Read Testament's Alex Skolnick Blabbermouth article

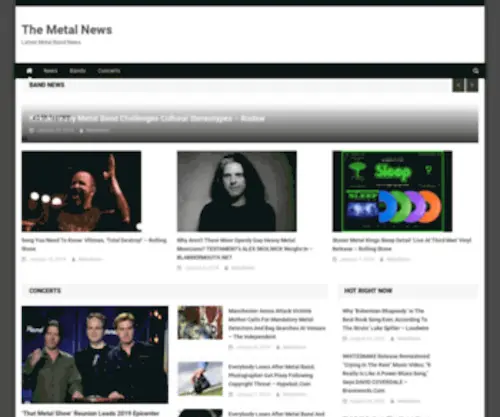[244, 249]
